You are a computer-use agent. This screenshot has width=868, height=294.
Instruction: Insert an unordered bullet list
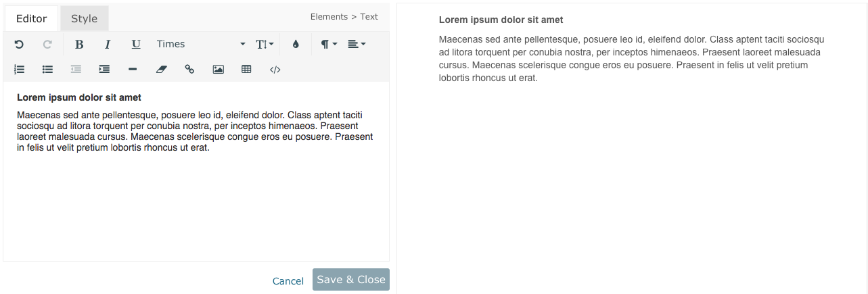(x=47, y=69)
